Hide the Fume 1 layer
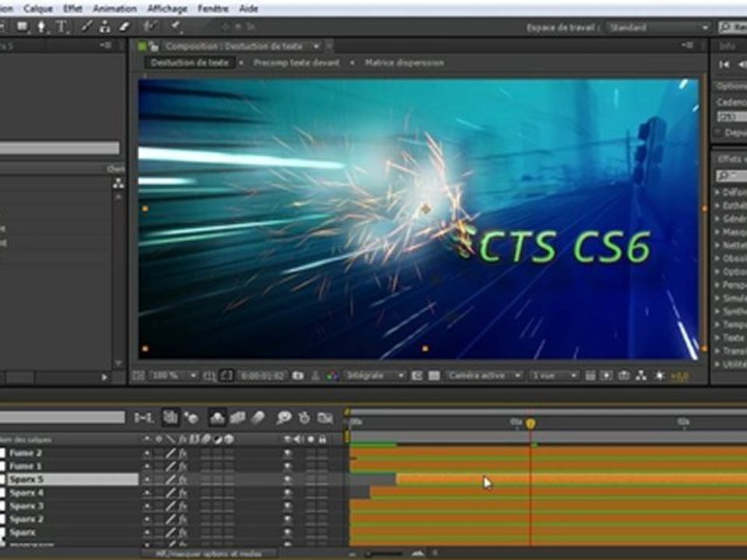747x560 pixels. click(x=288, y=467)
